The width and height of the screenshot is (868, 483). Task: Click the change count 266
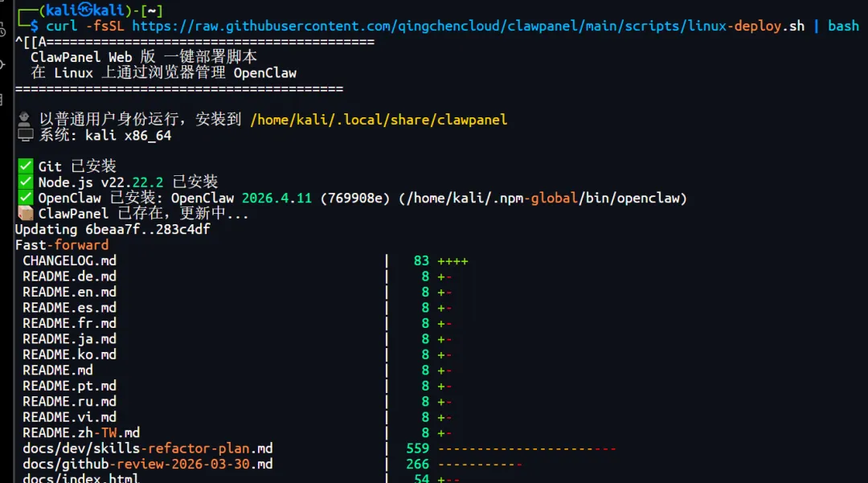coord(417,464)
